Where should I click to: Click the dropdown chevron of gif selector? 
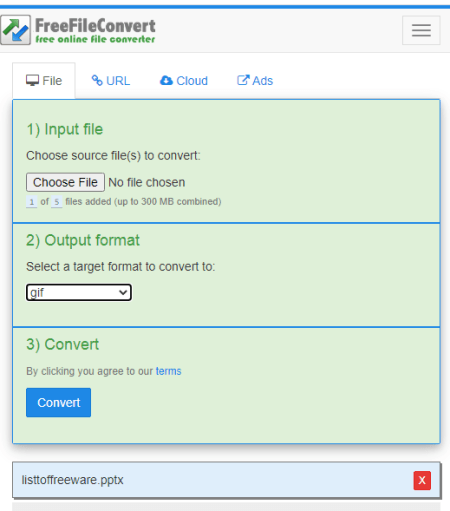coord(123,293)
